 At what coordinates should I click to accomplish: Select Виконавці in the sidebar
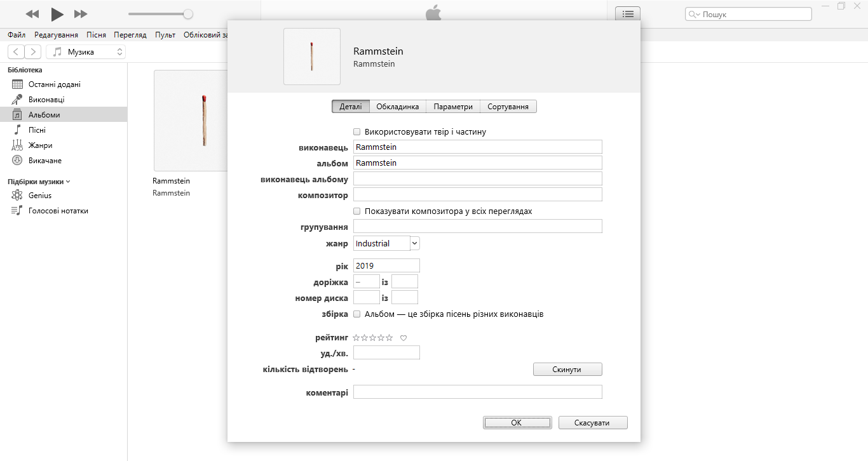(64, 100)
